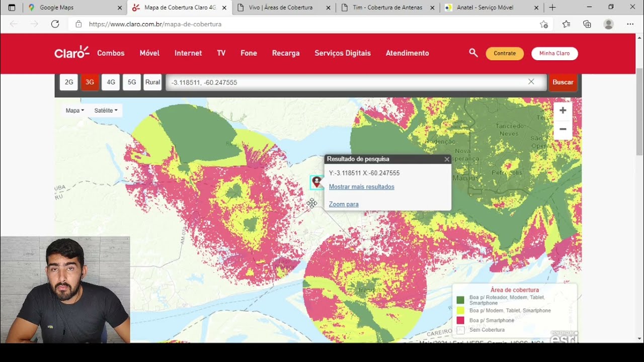644x362 pixels.
Task: Open the Favorites list
Action: click(x=566, y=24)
